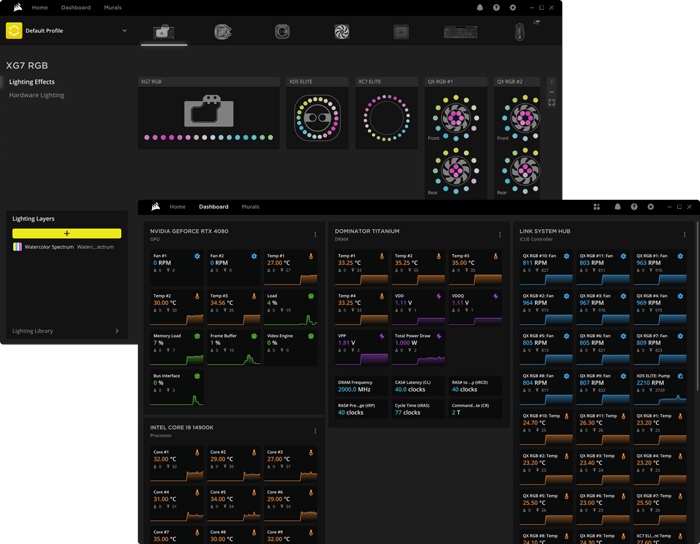Click the XD5 ELITE pump lighting preview

pyautogui.click(x=317, y=119)
